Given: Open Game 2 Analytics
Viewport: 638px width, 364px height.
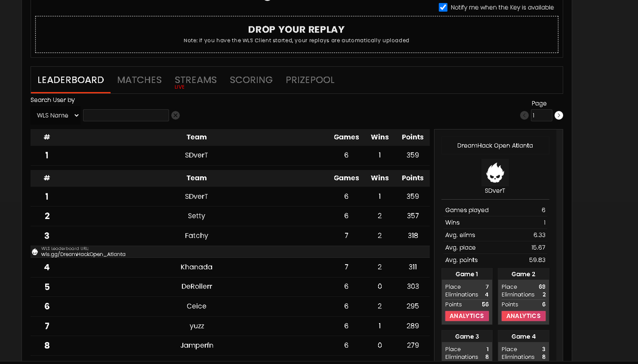Looking at the screenshot, I should coord(523,316).
